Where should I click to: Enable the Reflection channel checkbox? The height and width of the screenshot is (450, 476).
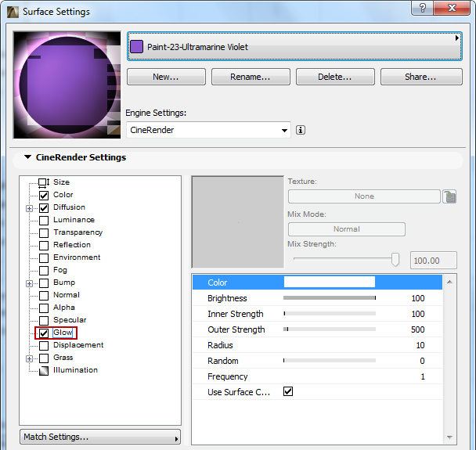click(x=44, y=245)
